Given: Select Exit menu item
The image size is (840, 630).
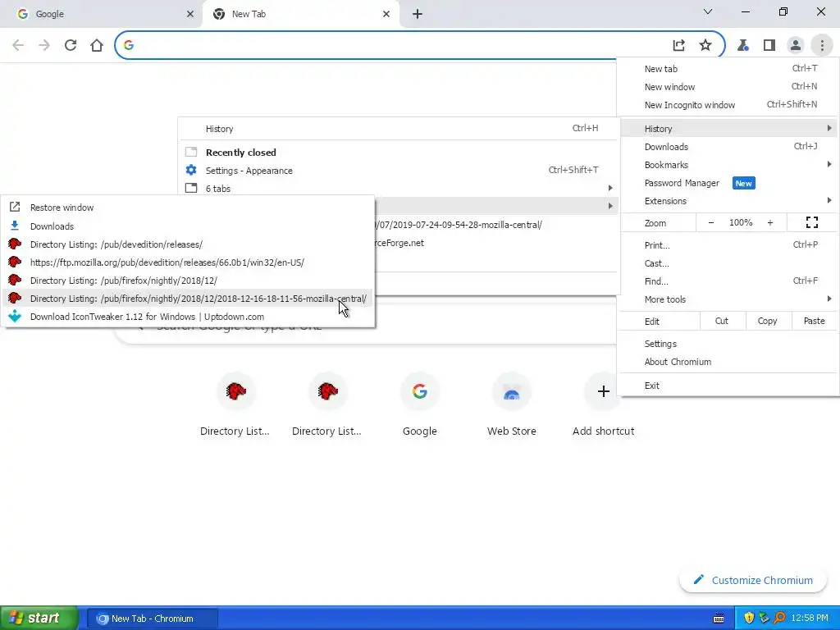Looking at the screenshot, I should point(728,386).
